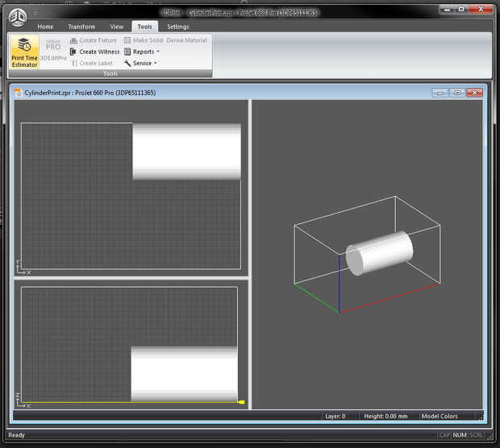Image resolution: width=500 pixels, height=448 pixels.
Task: Switch to the Home tab
Action: (x=45, y=27)
